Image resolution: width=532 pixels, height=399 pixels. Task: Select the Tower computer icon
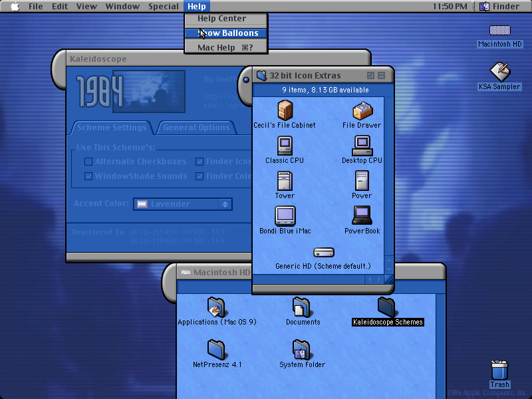coord(285,181)
